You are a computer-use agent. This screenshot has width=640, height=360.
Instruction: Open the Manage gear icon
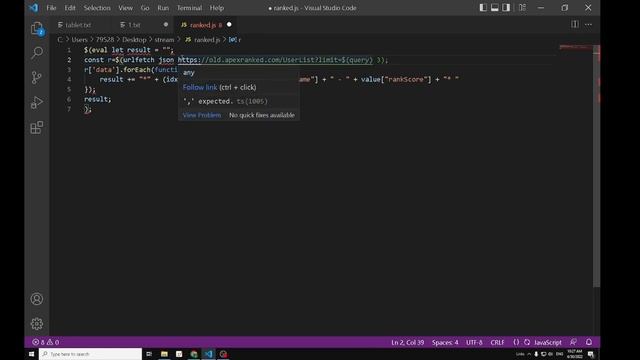[37, 324]
